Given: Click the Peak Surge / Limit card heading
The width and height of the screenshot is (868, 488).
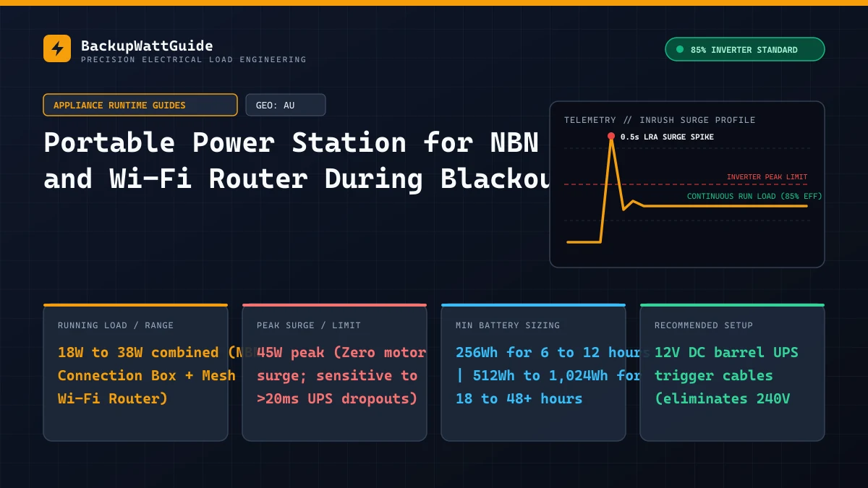Looking at the screenshot, I should pos(309,325).
